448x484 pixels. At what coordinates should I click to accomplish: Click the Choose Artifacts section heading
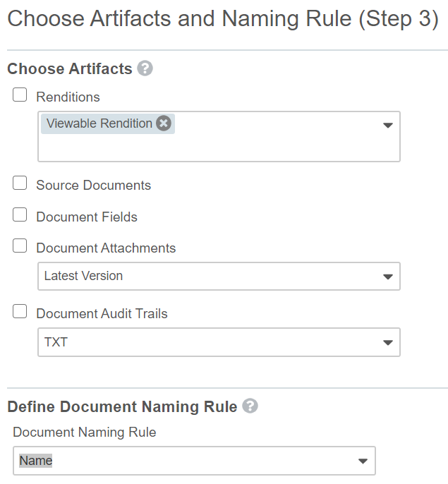70,69
